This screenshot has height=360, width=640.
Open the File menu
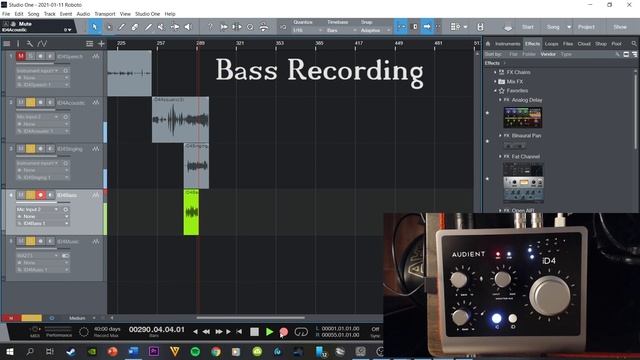[6, 14]
